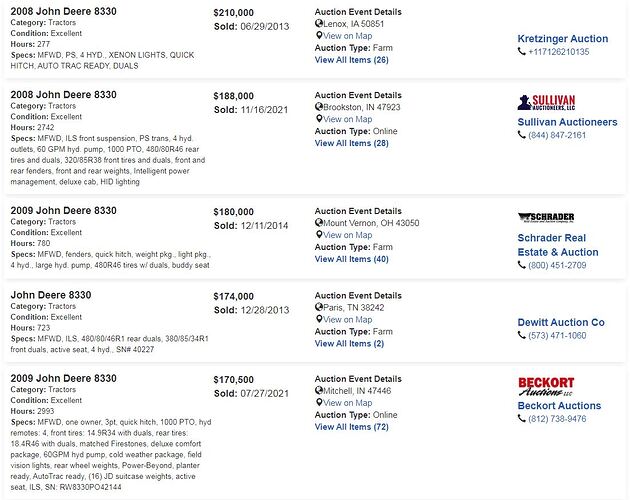Screen dimensions: 630x500
Task: Click the phone icon next to (812) 738-9476
Action: coord(522,419)
